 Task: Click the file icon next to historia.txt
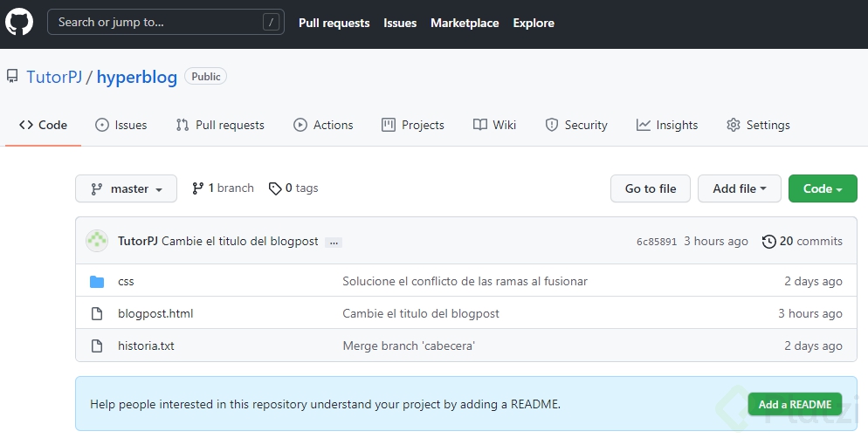(x=97, y=346)
